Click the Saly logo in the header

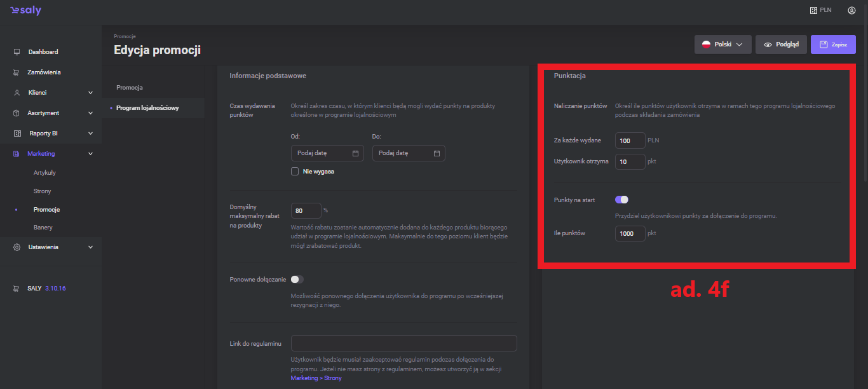[x=25, y=11]
